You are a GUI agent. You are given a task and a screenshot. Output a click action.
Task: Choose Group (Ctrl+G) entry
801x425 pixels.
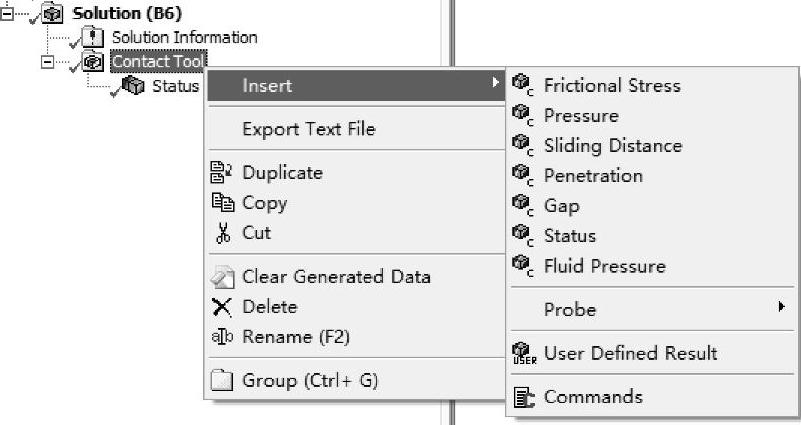coord(310,381)
